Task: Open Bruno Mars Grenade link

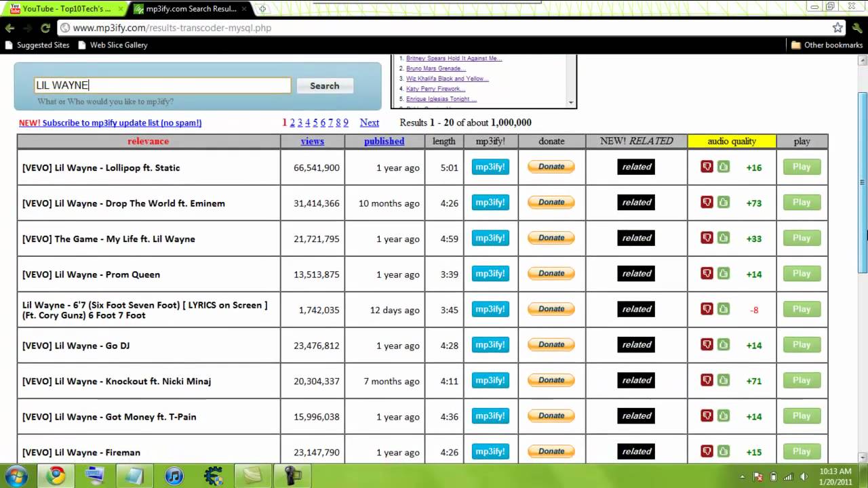Action: pos(435,68)
